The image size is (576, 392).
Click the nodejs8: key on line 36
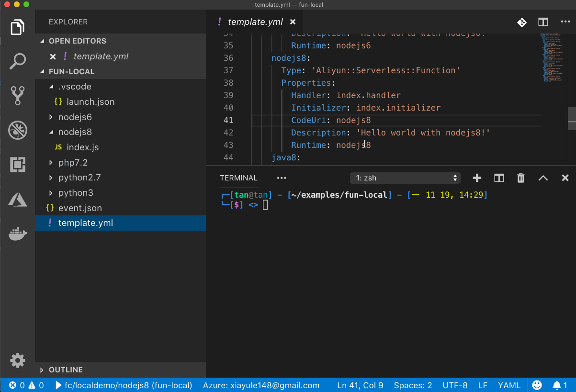point(291,58)
